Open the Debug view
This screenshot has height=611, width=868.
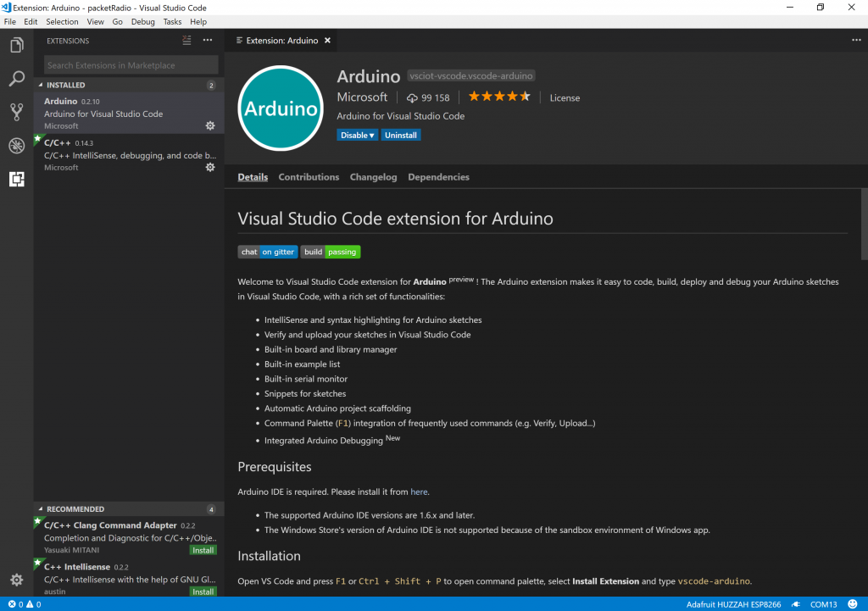pyautogui.click(x=16, y=145)
